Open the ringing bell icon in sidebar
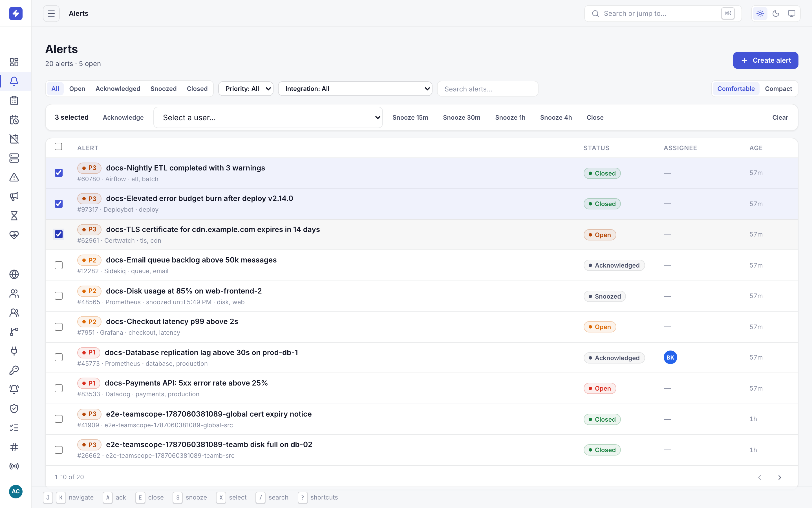 14,389
